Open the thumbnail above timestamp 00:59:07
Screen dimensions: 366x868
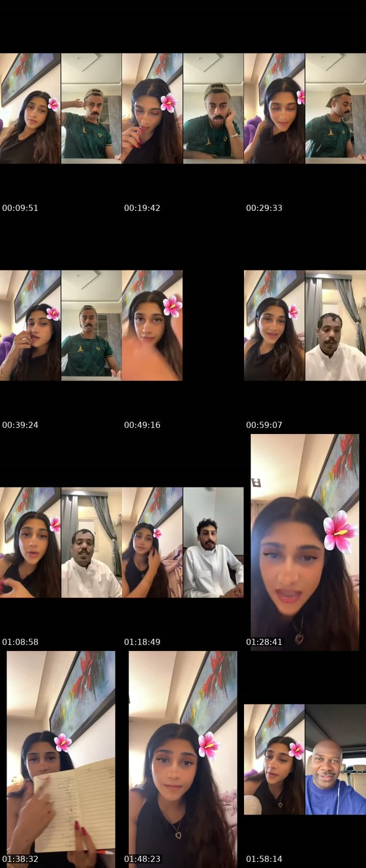coord(305,325)
